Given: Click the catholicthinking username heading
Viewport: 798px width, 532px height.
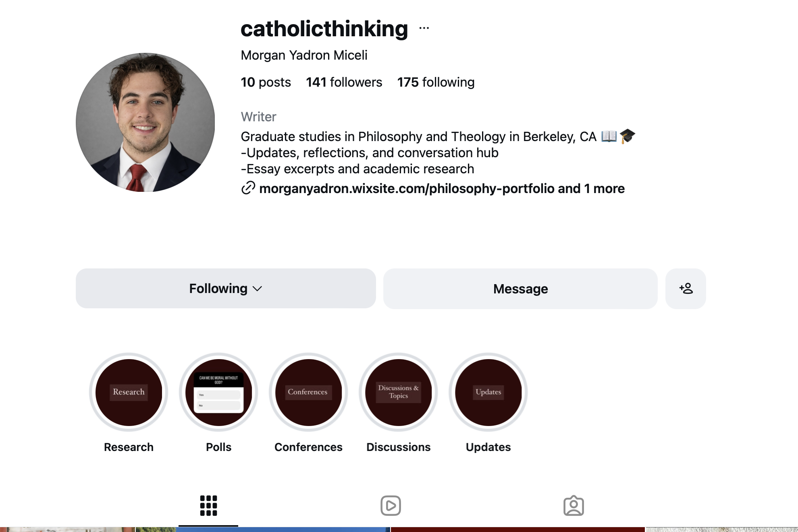Looking at the screenshot, I should click(x=324, y=29).
